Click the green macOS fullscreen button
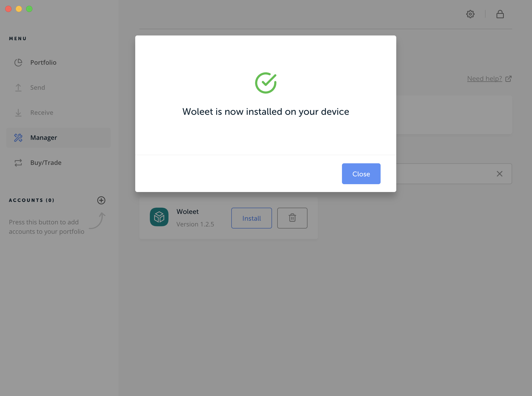532x396 pixels. point(29,9)
